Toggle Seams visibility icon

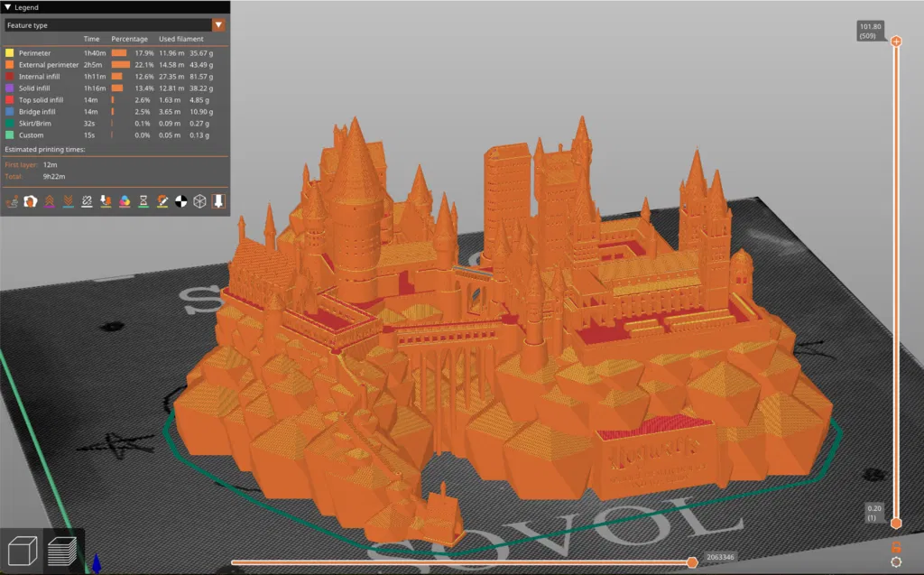tap(88, 201)
